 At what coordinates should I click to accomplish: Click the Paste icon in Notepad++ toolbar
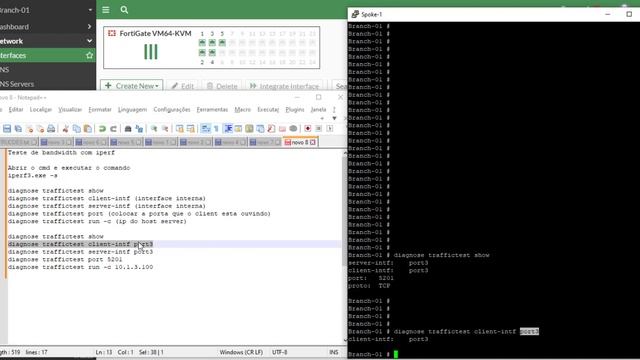[87, 129]
